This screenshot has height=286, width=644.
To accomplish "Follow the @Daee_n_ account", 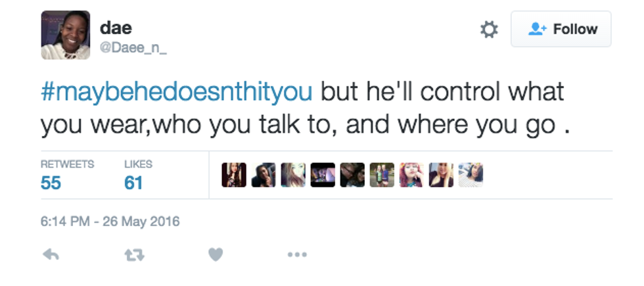I will coord(561,30).
